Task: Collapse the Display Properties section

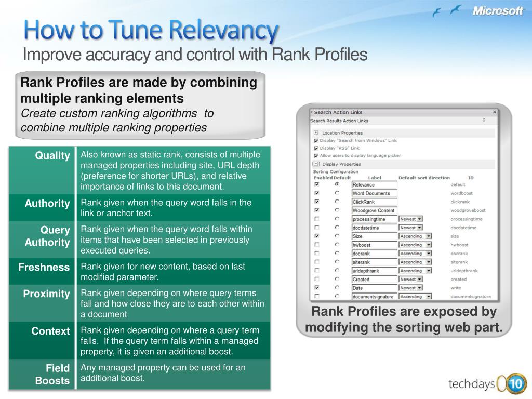Action: [x=316, y=164]
